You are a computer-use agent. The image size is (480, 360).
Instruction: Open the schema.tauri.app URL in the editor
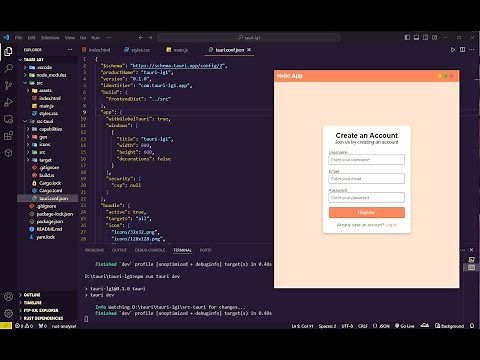(177, 66)
